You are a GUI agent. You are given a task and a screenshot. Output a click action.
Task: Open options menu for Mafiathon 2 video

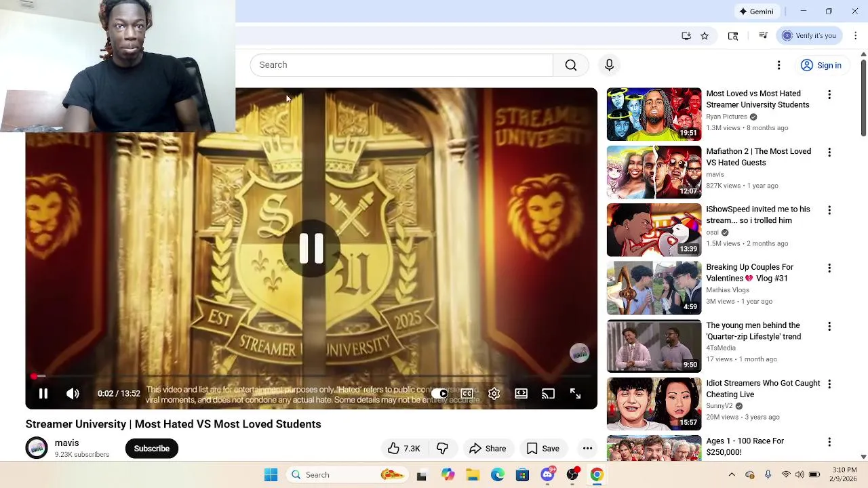point(829,152)
